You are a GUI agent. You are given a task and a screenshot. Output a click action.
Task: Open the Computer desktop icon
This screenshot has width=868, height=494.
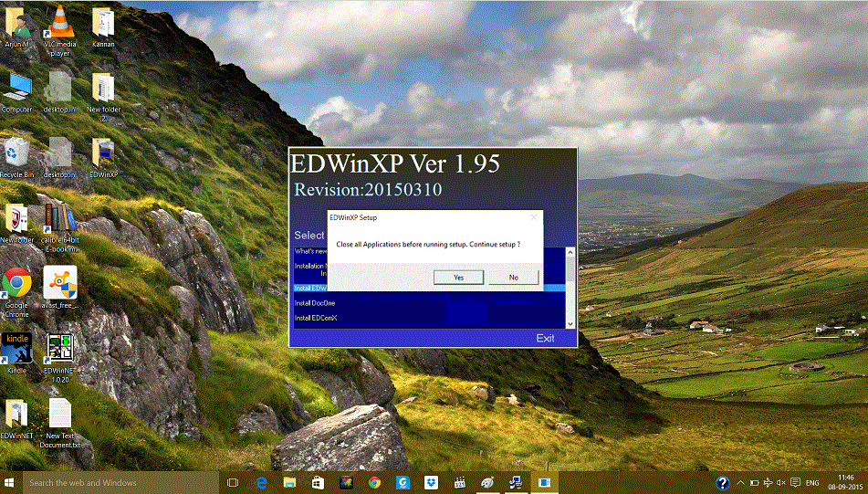click(16, 93)
